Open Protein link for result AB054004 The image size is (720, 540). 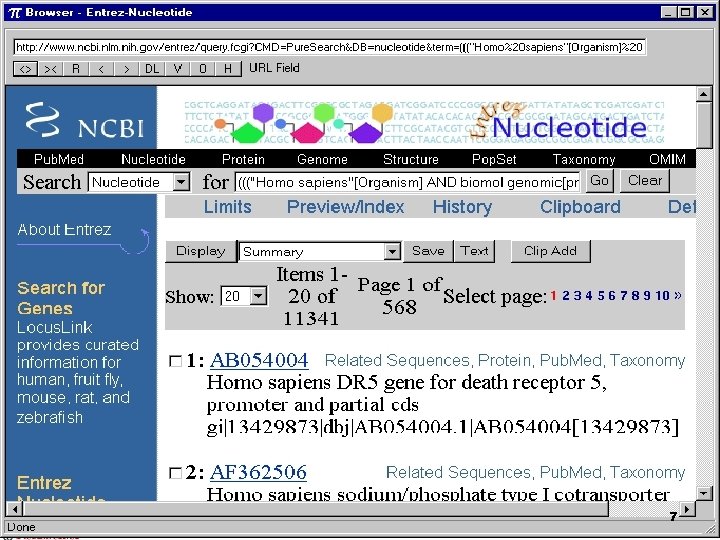(x=504, y=360)
